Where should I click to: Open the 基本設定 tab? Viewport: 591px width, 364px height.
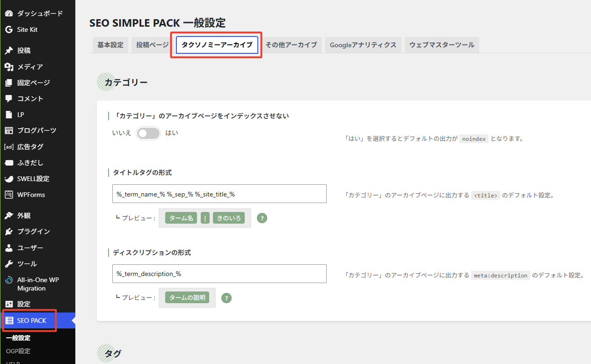click(x=110, y=45)
